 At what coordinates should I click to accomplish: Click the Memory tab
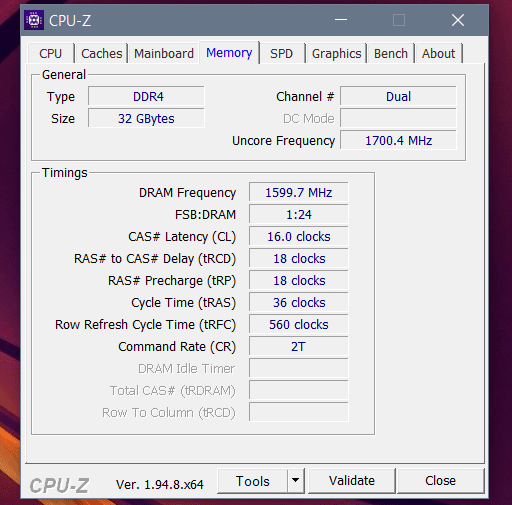[229, 53]
